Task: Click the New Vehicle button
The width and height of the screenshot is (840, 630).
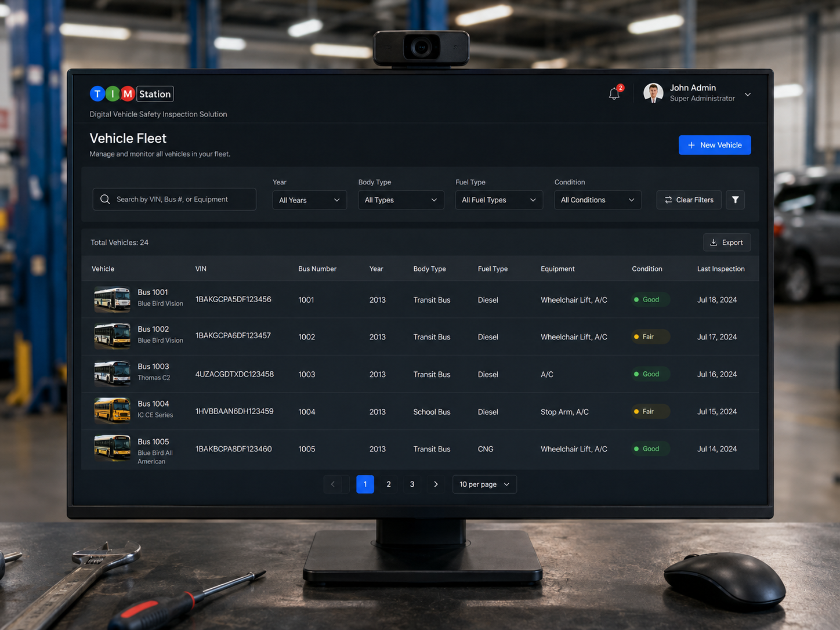Action: 715,145
